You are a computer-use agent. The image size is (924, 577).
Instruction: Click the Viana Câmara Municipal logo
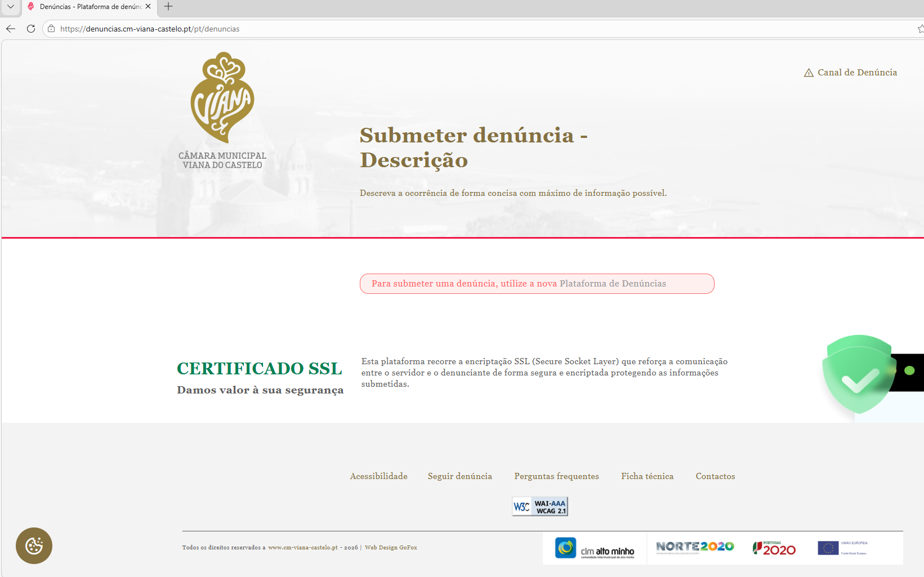222,110
